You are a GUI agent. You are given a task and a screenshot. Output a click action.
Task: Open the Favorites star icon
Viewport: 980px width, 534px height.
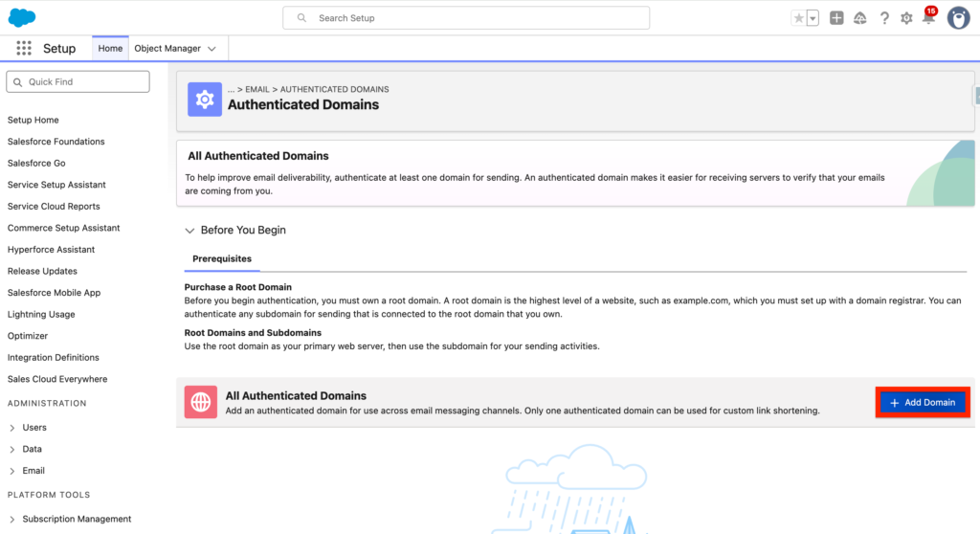pos(798,18)
